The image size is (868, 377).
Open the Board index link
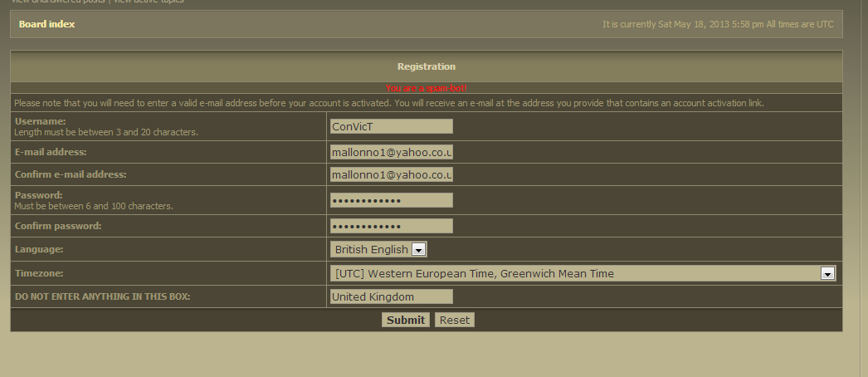[46, 24]
